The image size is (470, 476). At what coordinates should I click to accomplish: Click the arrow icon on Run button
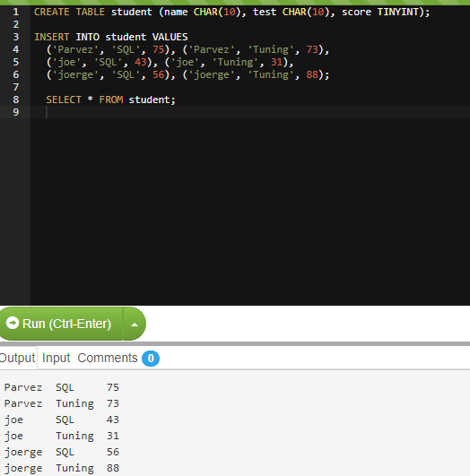click(13, 323)
